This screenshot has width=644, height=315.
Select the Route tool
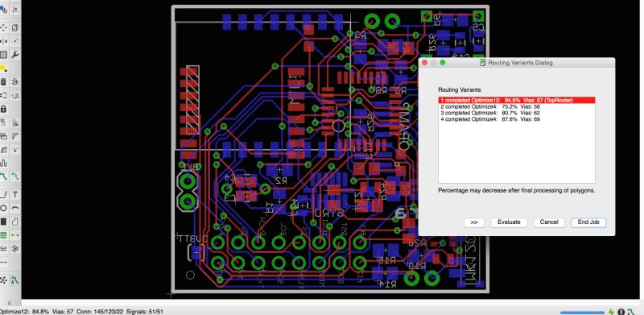[4, 176]
